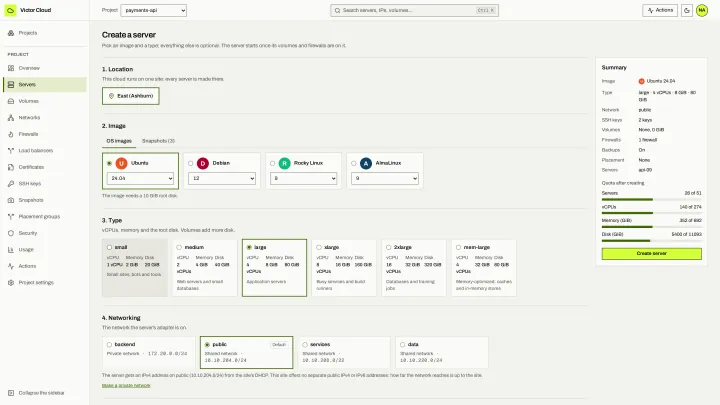The width and height of the screenshot is (720, 405).
Task: Switch to the Snapshots tab
Action: pos(158,141)
